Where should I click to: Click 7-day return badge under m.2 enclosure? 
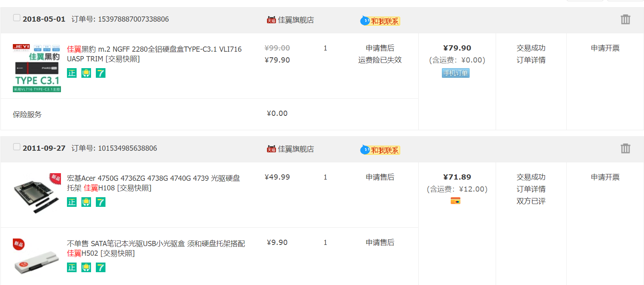pos(101,73)
